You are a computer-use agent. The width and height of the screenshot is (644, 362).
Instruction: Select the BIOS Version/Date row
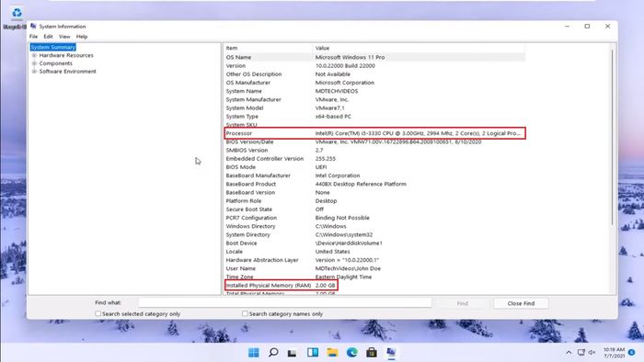(x=374, y=141)
